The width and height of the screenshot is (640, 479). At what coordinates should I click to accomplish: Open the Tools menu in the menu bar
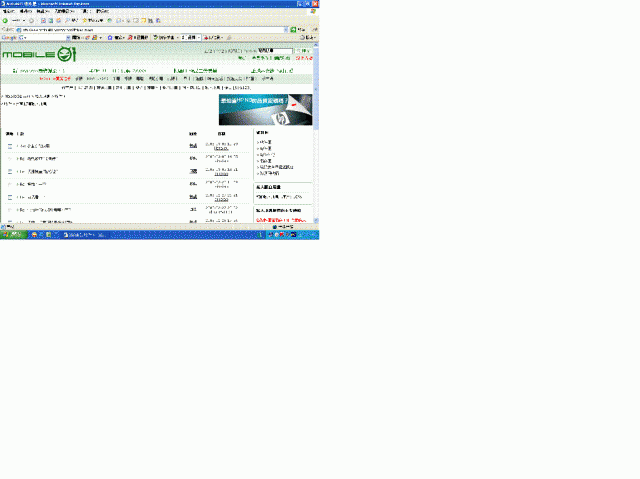[x=86, y=11]
